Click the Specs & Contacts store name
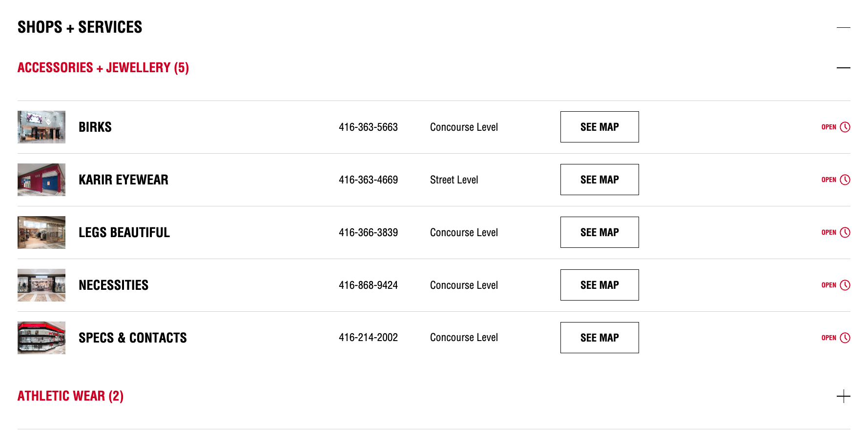The width and height of the screenshot is (868, 444). 132,338
